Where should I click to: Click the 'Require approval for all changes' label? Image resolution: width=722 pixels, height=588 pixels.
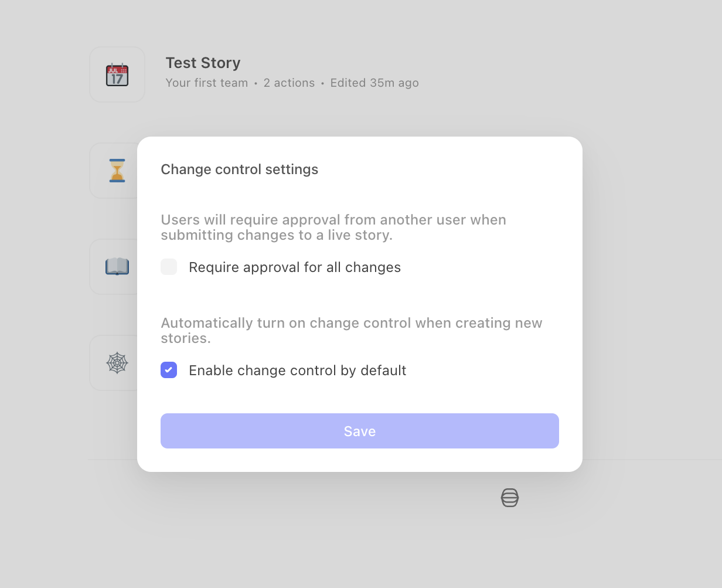(x=295, y=267)
